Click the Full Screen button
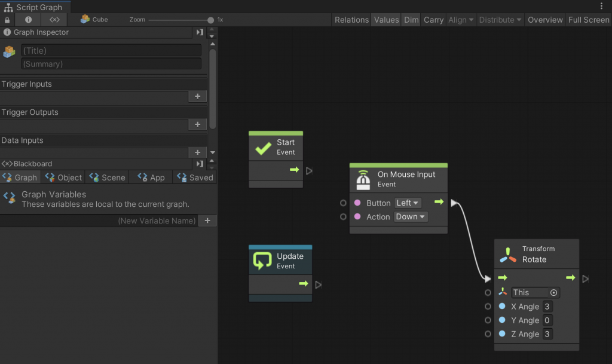The image size is (612, 364). (x=588, y=20)
